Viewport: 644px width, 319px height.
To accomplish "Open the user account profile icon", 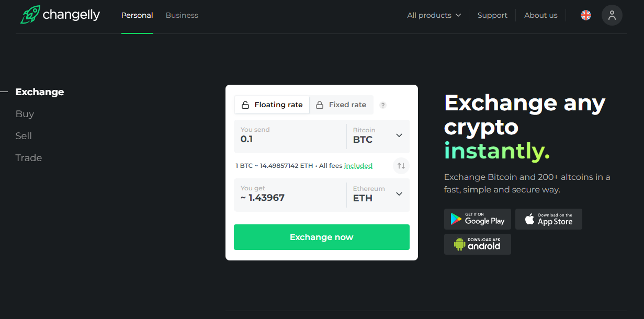I will [612, 15].
